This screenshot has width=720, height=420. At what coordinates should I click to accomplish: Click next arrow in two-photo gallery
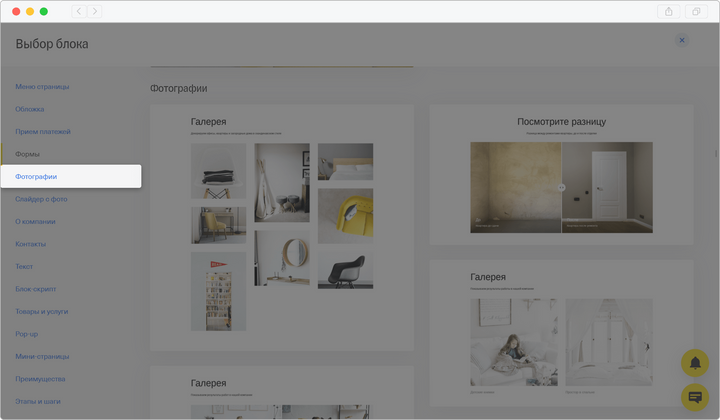647,347
